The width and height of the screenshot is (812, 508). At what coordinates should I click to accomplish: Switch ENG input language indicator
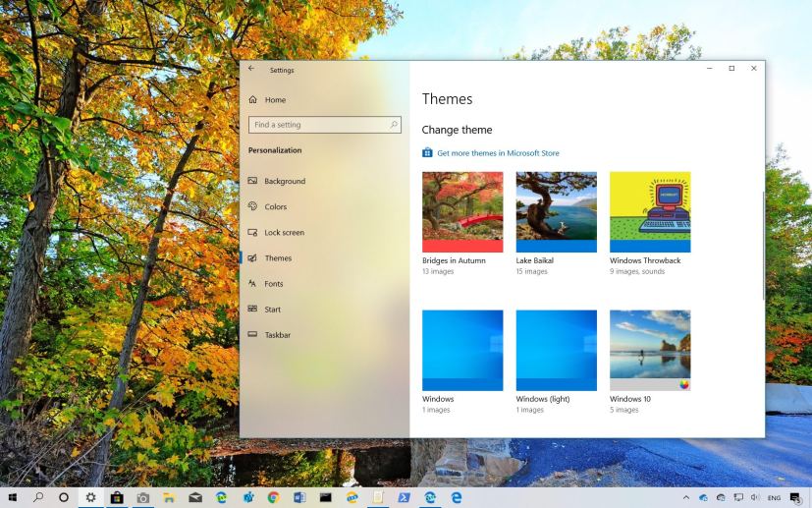pos(774,498)
